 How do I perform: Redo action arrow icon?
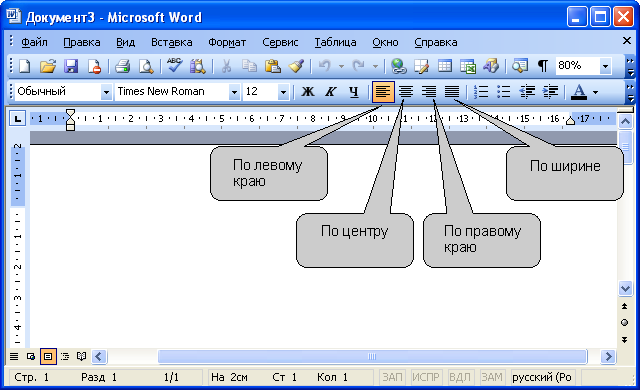coord(358,66)
